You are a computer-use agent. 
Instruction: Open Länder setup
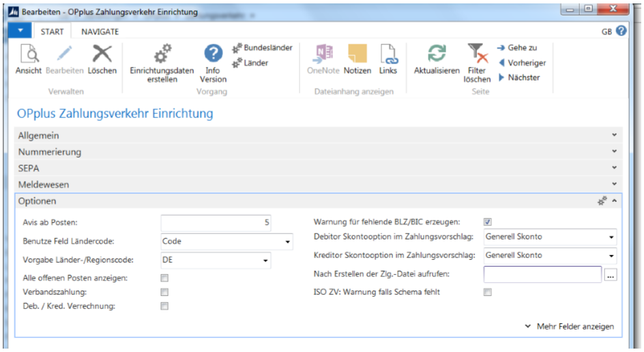(x=250, y=63)
